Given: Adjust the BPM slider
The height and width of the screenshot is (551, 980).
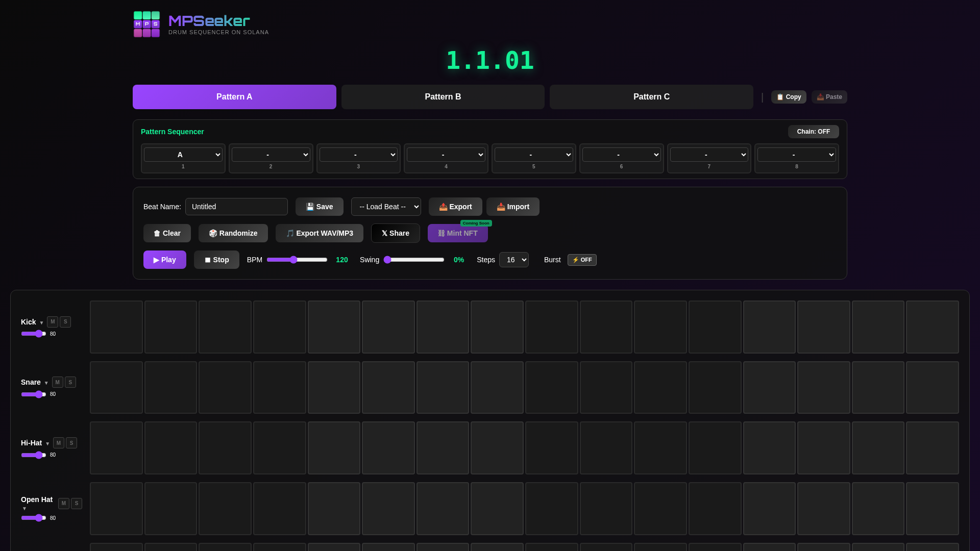Looking at the screenshot, I should click(297, 260).
